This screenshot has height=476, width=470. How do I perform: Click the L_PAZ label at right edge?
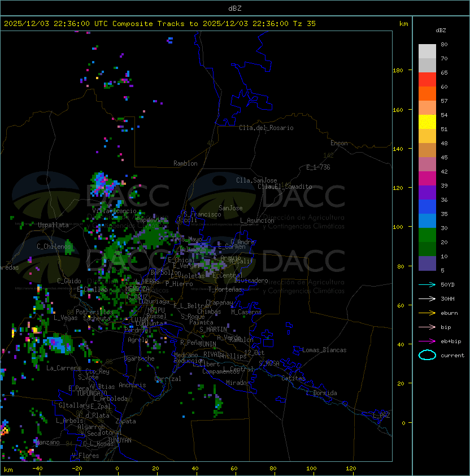381,416
